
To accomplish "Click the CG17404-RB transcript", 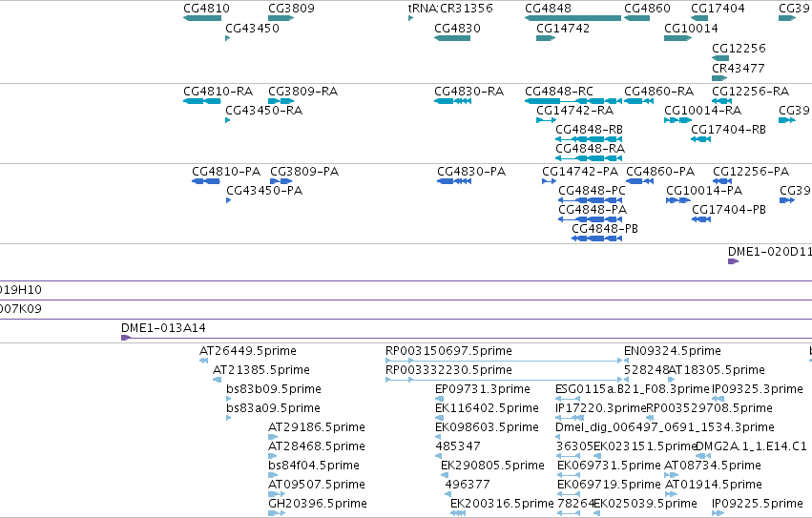I will [700, 139].
